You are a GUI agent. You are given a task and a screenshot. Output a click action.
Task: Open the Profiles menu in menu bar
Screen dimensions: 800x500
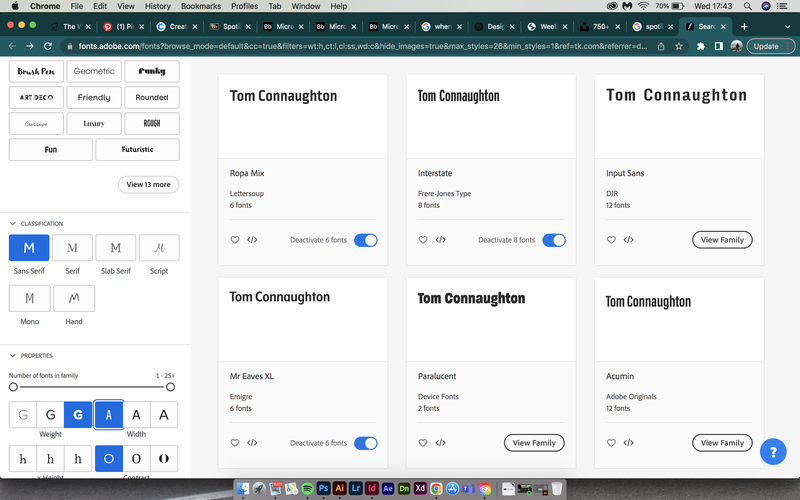pyautogui.click(x=244, y=6)
